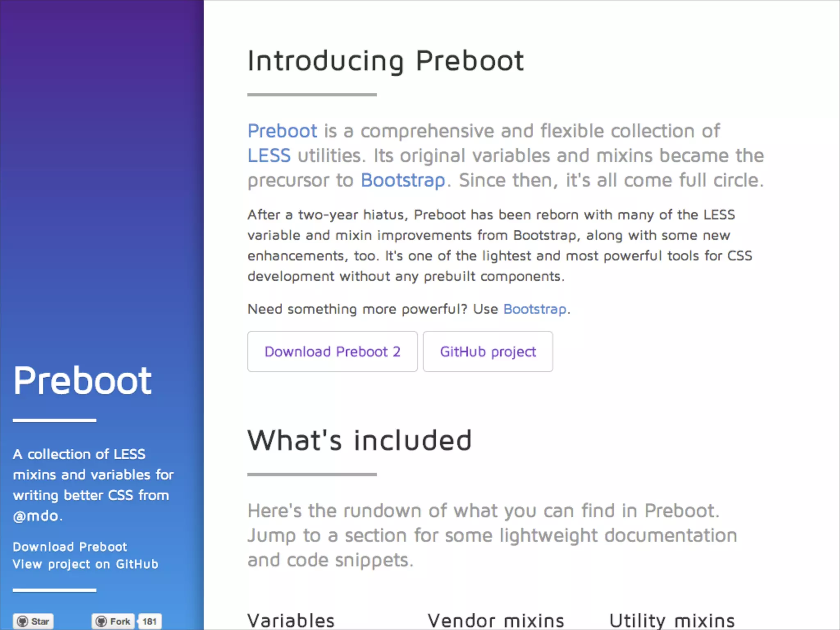Click Bootstrap link after 'Need something more powerful'
Image resolution: width=840 pixels, height=630 pixels.
pos(534,309)
